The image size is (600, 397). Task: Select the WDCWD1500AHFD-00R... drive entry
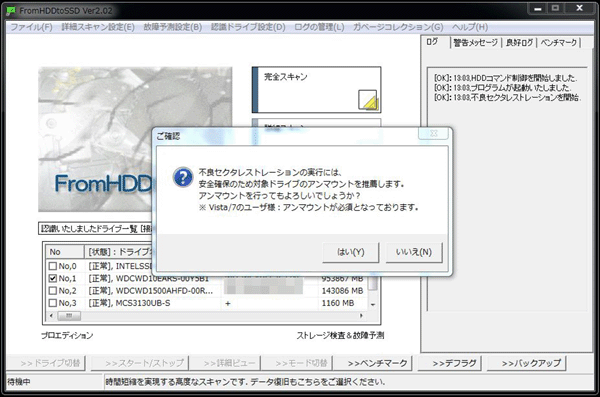tap(151, 291)
